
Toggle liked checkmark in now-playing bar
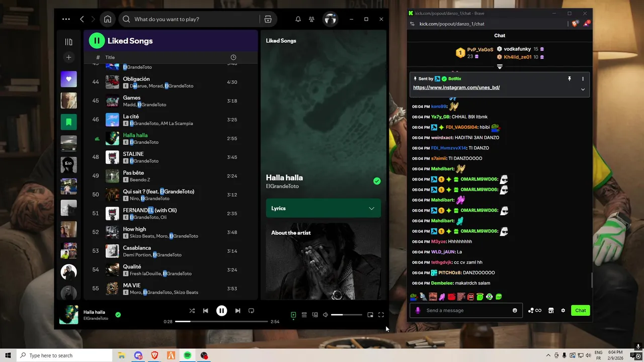118,315
